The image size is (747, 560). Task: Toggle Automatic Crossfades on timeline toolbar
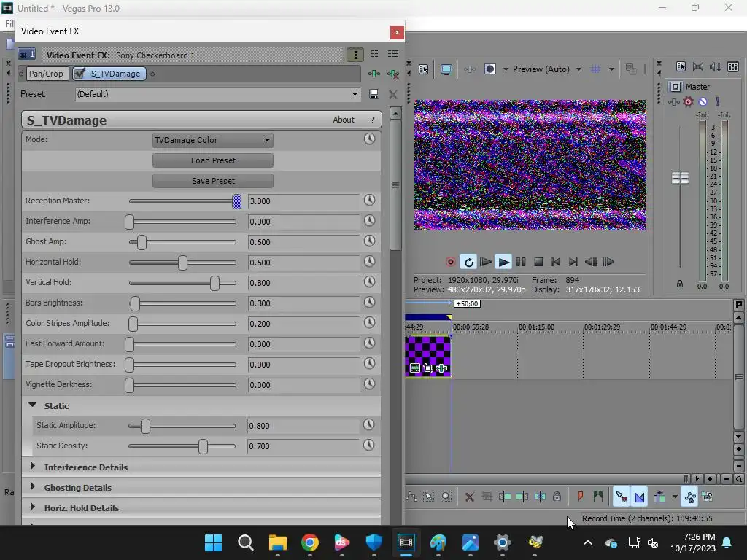pyautogui.click(x=639, y=497)
